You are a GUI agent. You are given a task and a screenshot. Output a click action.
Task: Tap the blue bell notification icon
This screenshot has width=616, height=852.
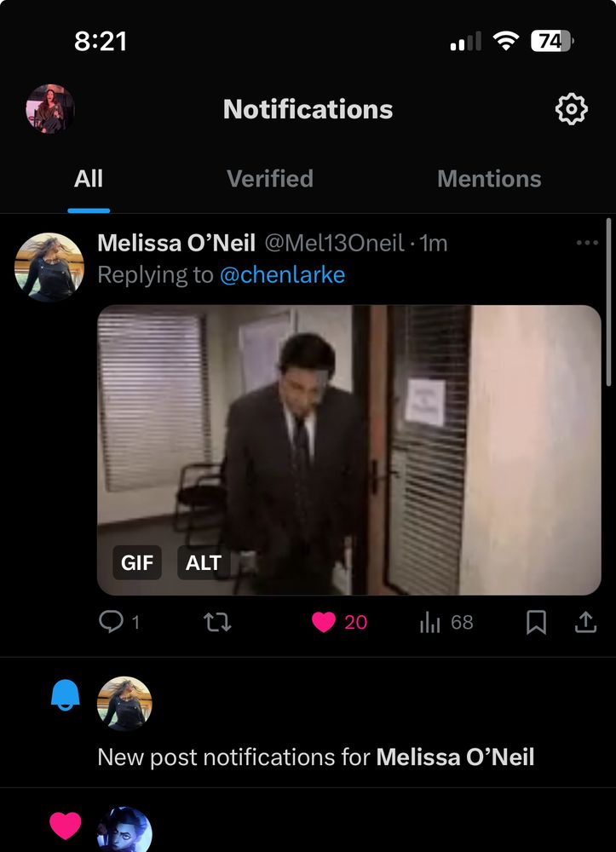click(66, 694)
